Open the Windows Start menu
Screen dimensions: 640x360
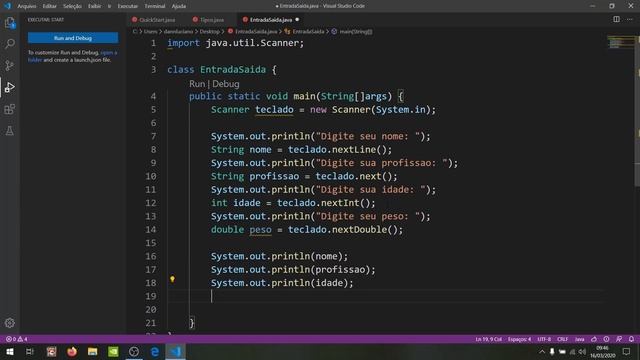click(x=10, y=351)
